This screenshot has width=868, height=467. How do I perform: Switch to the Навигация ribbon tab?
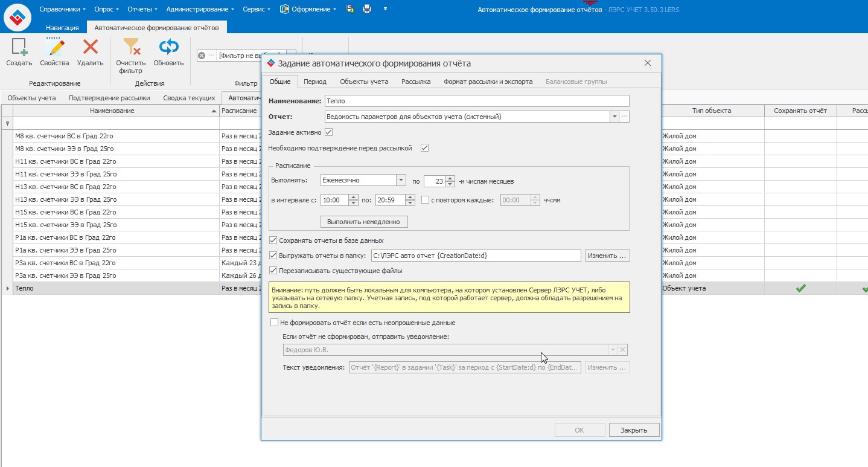[x=62, y=28]
